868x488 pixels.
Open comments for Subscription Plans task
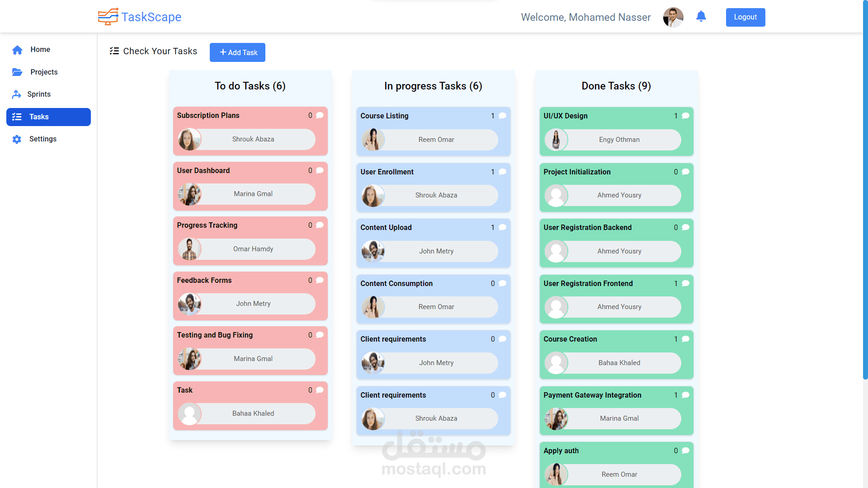[x=320, y=115]
